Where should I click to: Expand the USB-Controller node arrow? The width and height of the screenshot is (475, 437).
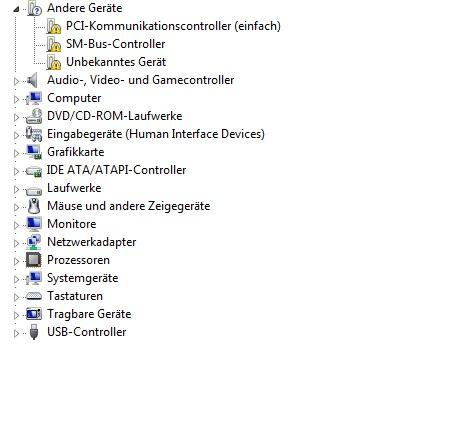pos(16,333)
